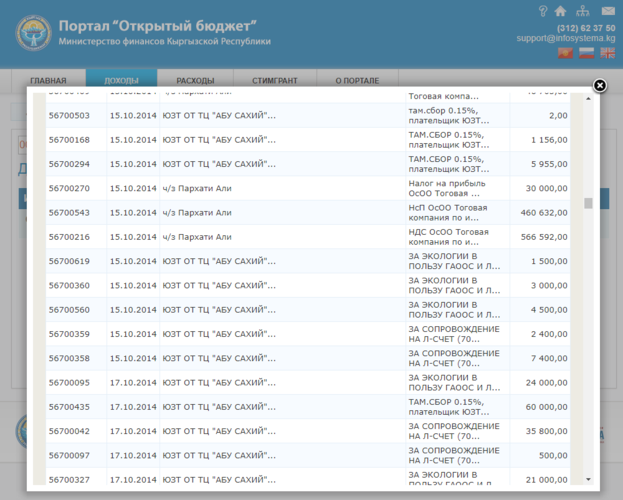Screen dimensions: 623x500
Task: Click the popup table scrollbar thumb
Action: point(588,203)
